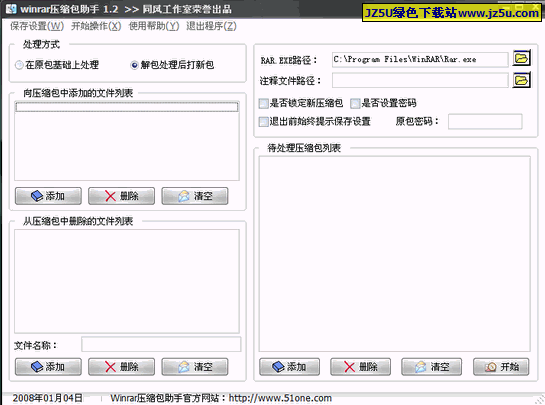The height and width of the screenshot is (405, 545).
Task: Browse folder icon for RAR.EXE路径
Action: [x=521, y=58]
